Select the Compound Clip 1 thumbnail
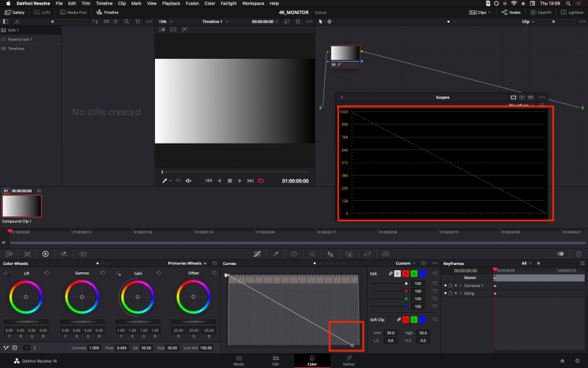The height and width of the screenshot is (368, 588). tap(21, 206)
